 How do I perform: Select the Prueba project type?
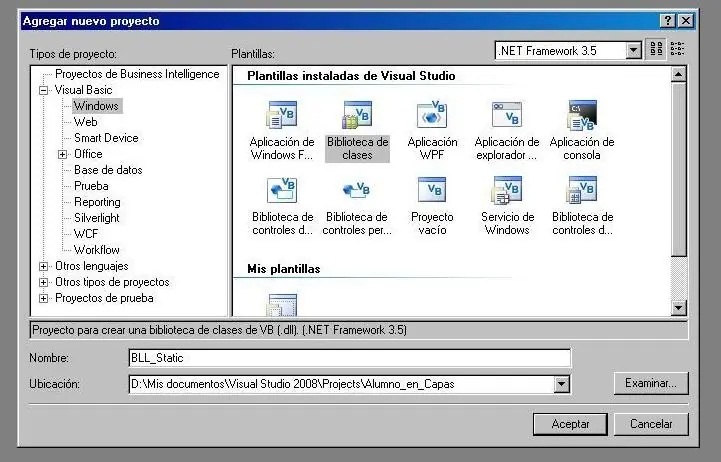(91, 186)
